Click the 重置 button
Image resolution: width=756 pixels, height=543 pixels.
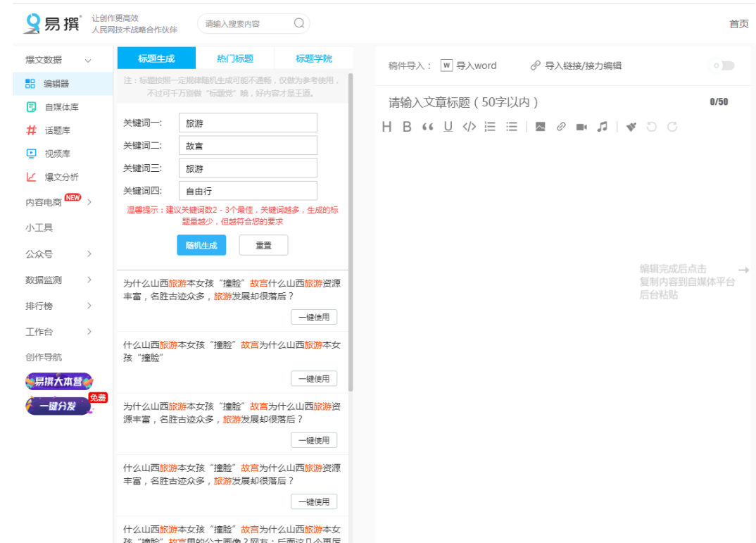(x=264, y=246)
